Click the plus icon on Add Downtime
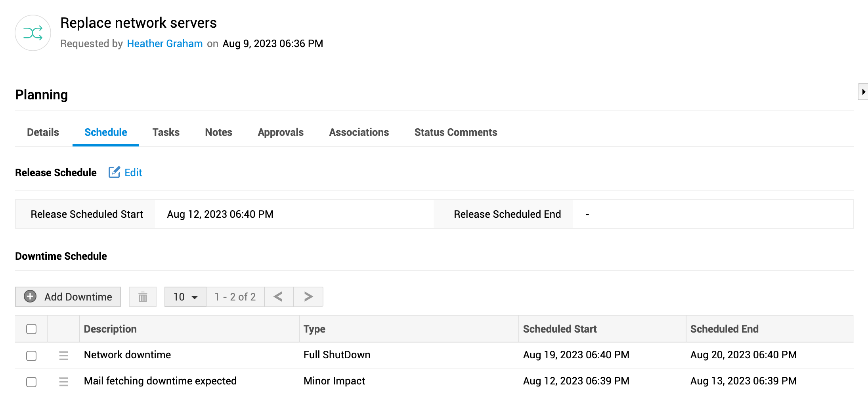The image size is (868, 407). pyautogui.click(x=30, y=297)
